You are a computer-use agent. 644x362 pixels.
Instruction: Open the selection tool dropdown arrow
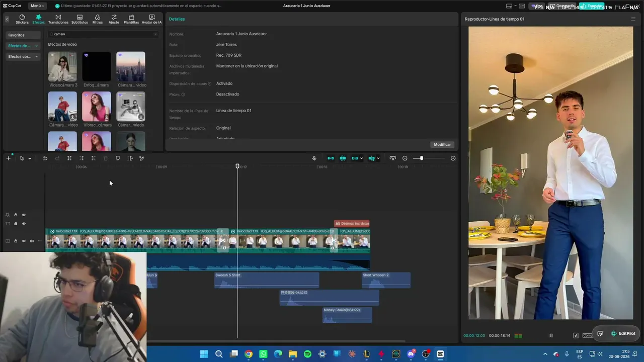(30, 158)
